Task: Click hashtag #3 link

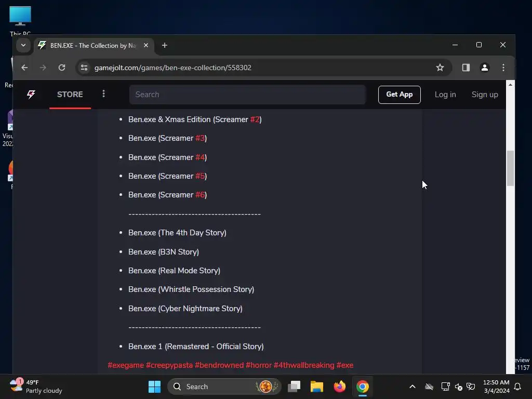Action: tap(200, 138)
